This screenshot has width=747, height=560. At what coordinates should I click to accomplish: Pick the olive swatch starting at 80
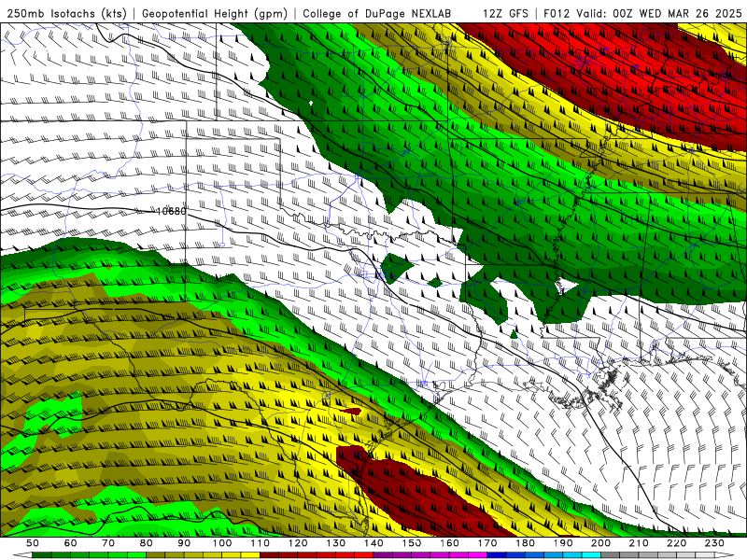pos(155,555)
